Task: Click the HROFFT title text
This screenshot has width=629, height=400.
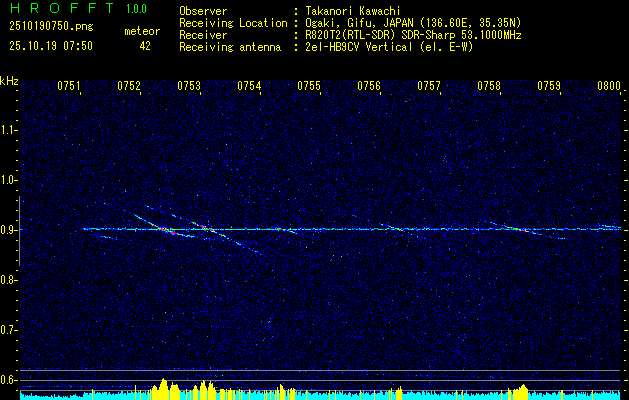Action: [62, 8]
